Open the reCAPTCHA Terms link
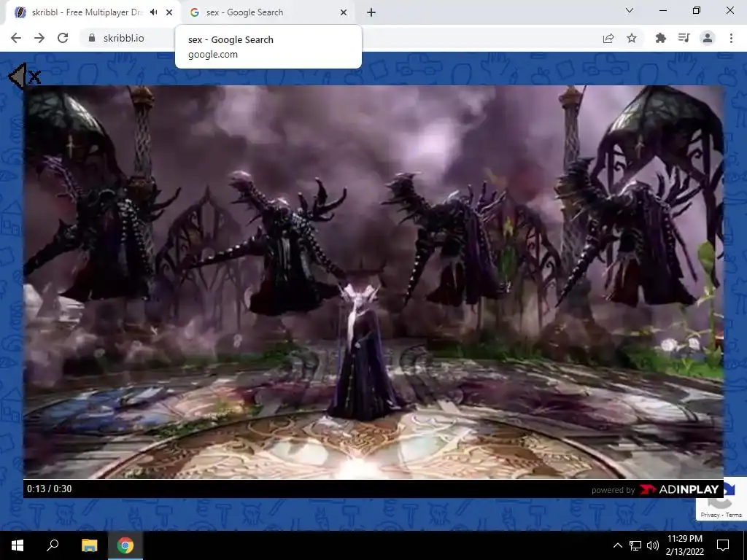The width and height of the screenshot is (747, 560). click(x=734, y=515)
